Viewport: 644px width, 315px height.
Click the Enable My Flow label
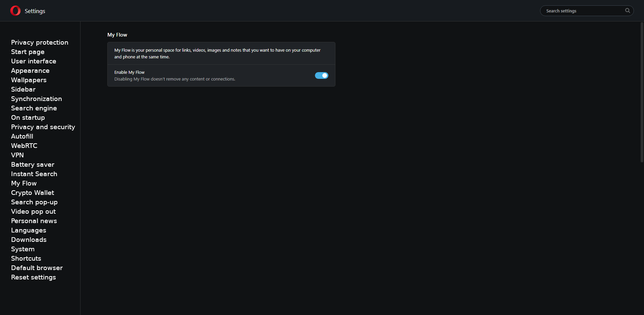tap(129, 72)
